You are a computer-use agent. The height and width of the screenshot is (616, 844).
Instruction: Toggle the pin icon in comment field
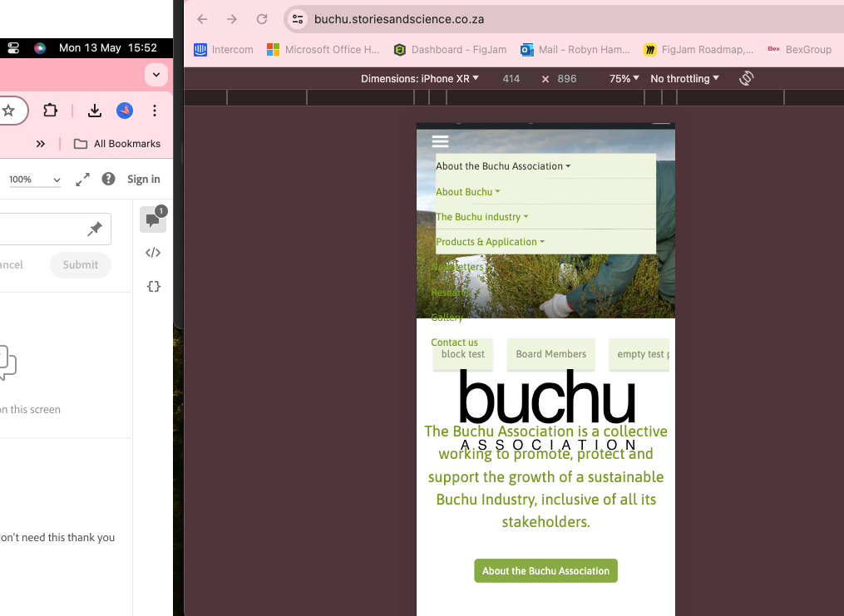click(x=95, y=229)
